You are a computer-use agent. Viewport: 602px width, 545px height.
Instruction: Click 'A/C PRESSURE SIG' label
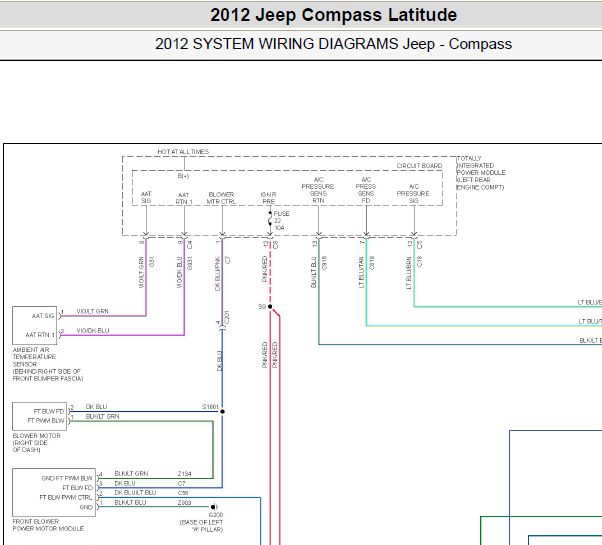pos(413,193)
